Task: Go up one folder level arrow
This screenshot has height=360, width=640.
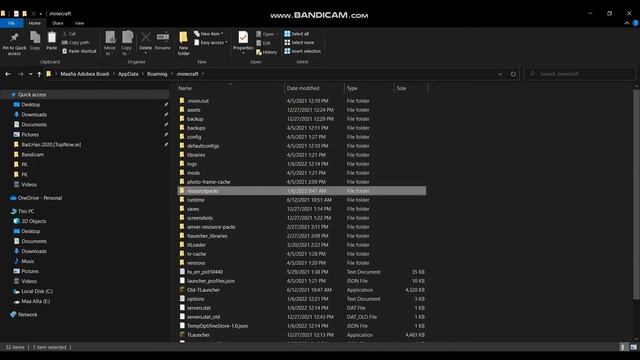Action: [39, 74]
